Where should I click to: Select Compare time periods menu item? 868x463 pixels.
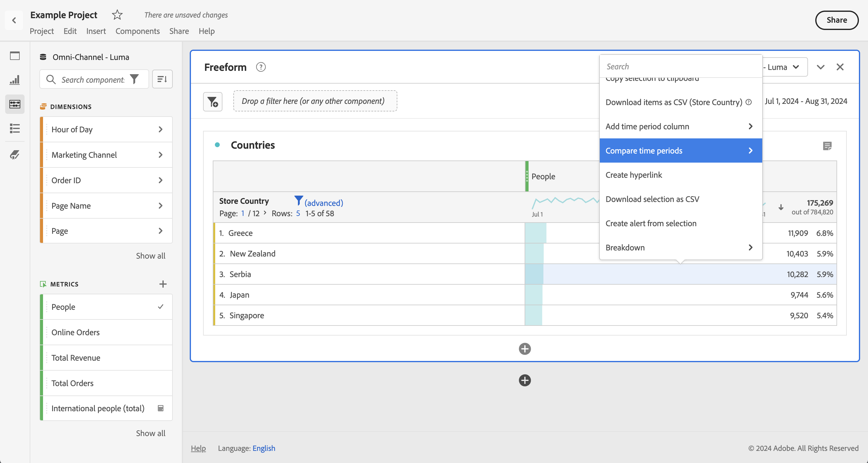pyautogui.click(x=680, y=150)
